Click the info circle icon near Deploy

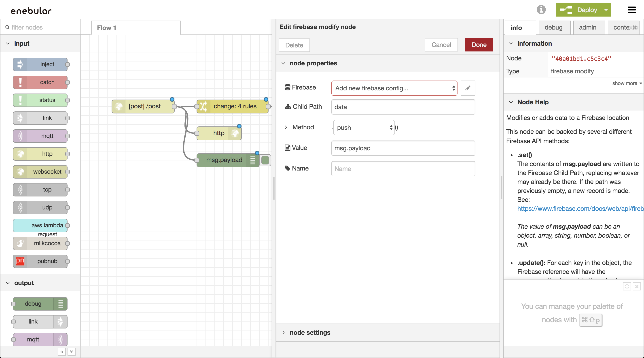tap(541, 10)
